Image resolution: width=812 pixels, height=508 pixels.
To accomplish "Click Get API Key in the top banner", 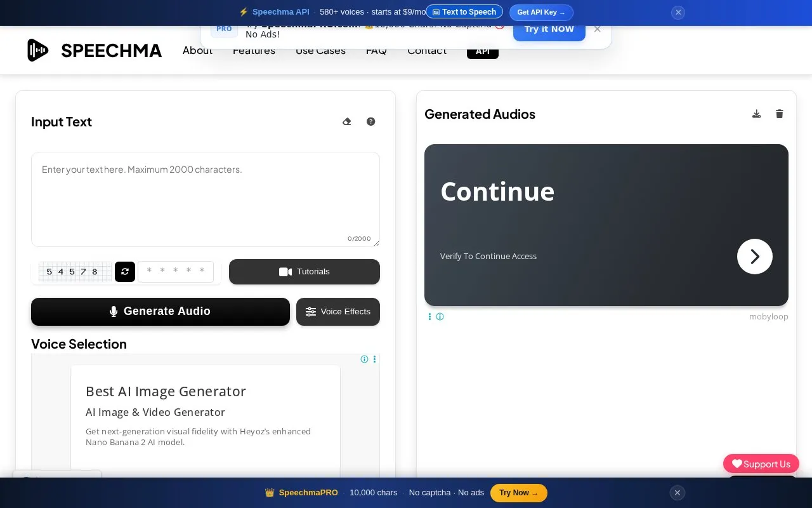I will (x=541, y=12).
